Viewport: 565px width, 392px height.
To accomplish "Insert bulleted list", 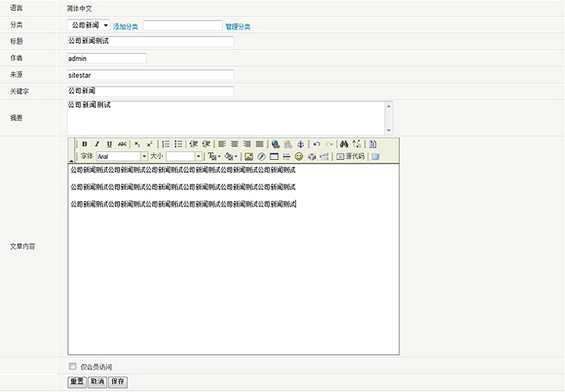I will [178, 144].
